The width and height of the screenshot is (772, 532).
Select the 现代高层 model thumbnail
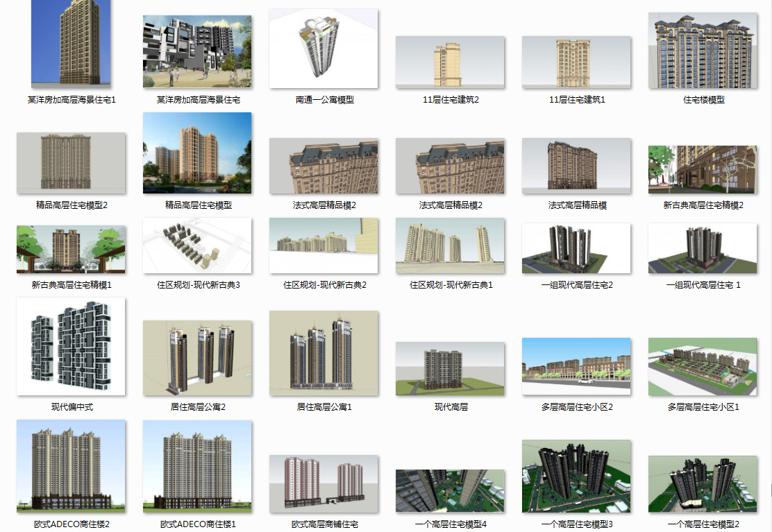click(450, 369)
